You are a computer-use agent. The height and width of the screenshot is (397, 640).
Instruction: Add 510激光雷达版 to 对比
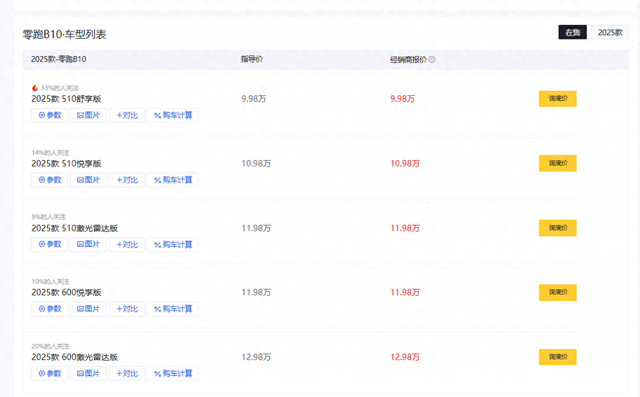point(127,244)
